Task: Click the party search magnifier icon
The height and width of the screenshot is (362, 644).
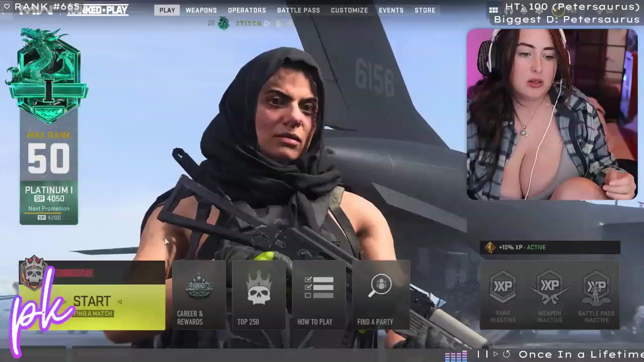Action: pyautogui.click(x=380, y=286)
